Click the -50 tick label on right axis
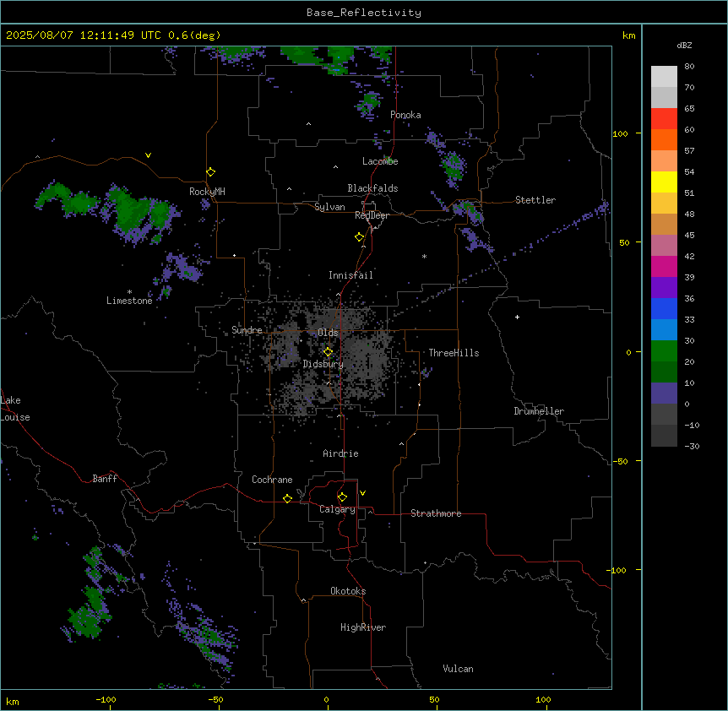The height and width of the screenshot is (711, 728). pos(620,461)
